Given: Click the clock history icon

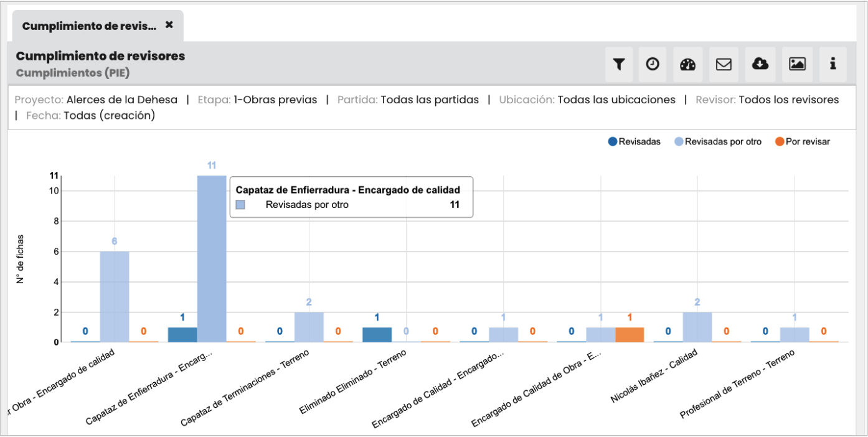Looking at the screenshot, I should point(652,64).
